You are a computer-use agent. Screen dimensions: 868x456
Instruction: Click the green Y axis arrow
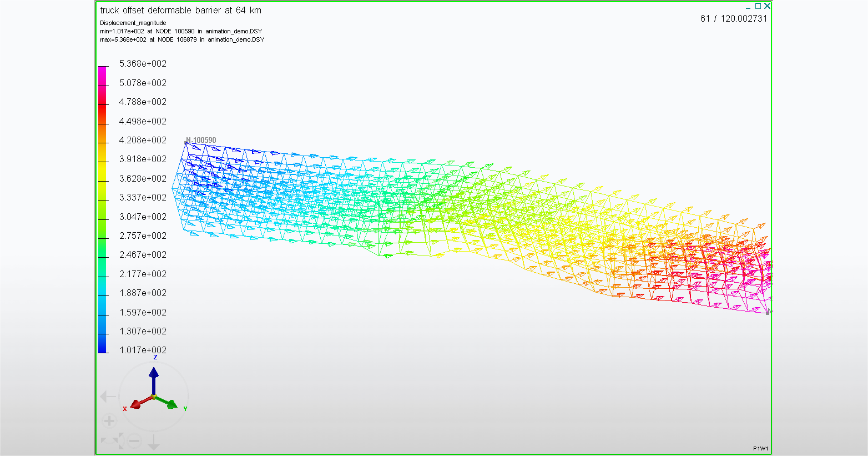point(170,404)
